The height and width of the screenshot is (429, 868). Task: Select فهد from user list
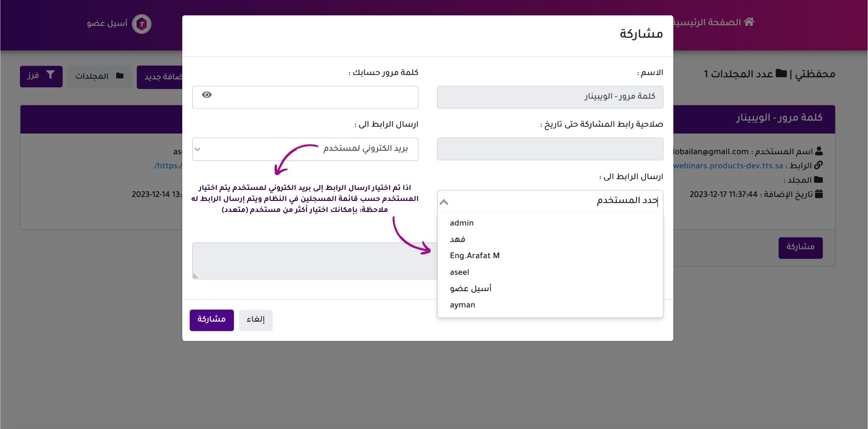[x=458, y=240]
